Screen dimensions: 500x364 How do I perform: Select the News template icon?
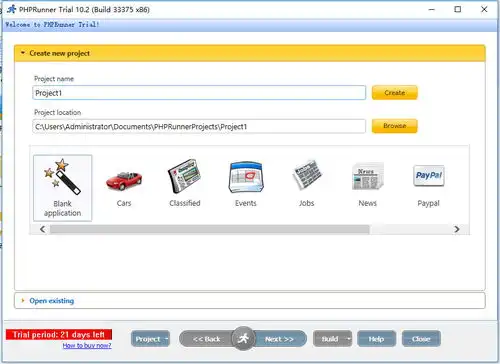click(x=368, y=176)
